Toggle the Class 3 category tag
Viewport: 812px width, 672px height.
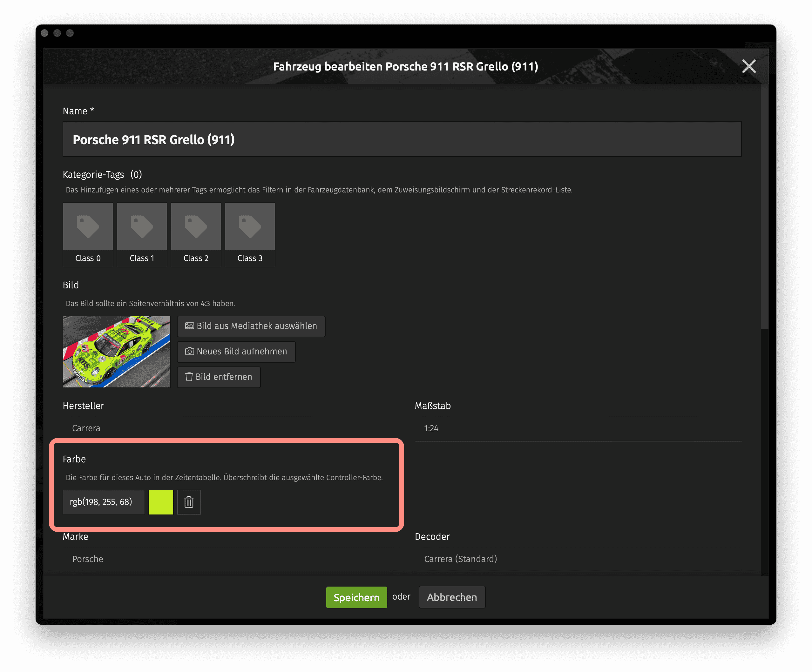(x=250, y=234)
